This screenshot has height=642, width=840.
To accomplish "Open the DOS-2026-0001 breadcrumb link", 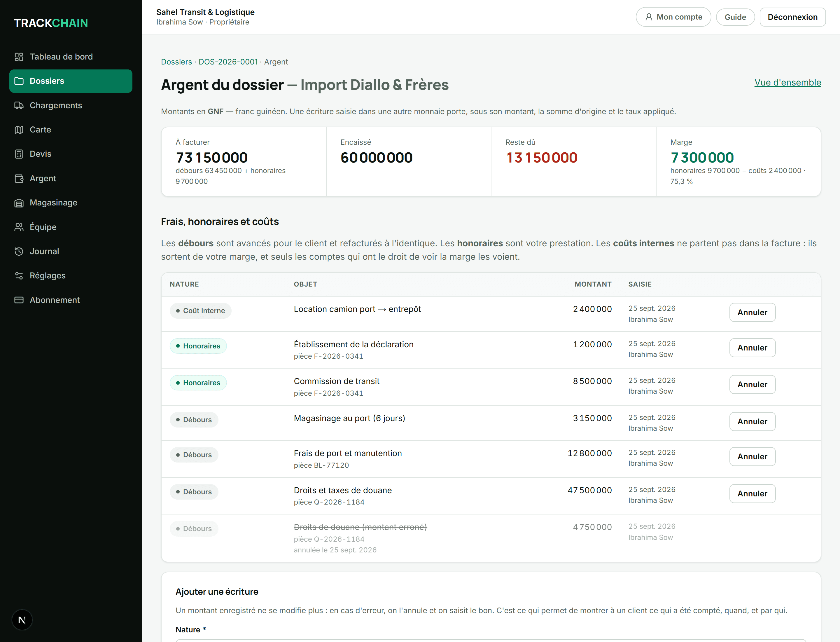I will tap(228, 62).
